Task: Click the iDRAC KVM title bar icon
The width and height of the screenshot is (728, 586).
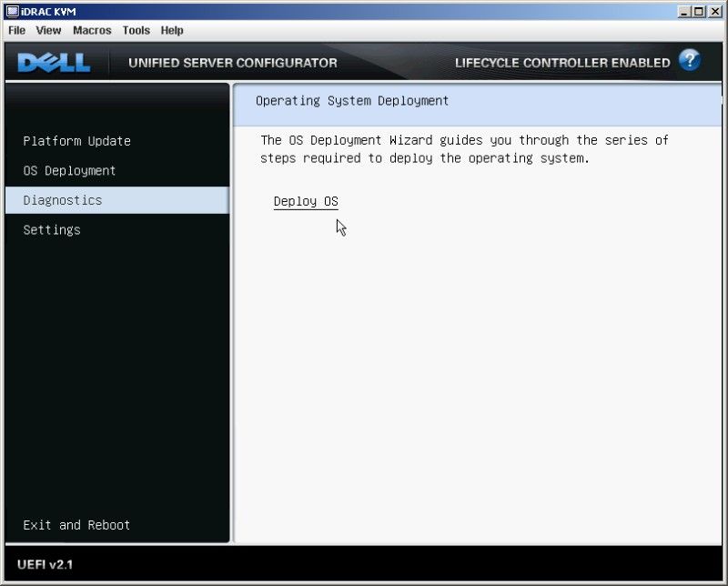Action: (x=12, y=11)
